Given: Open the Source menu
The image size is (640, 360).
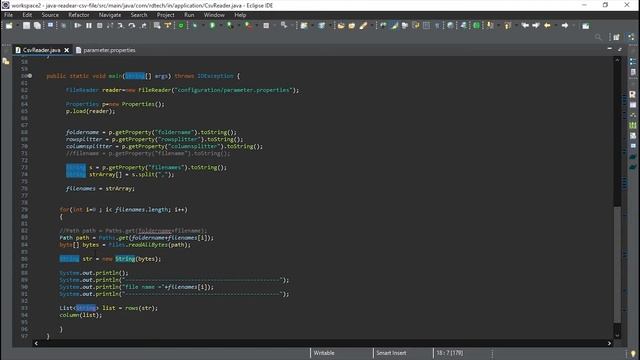Looking at the screenshot, I should tap(50, 15).
